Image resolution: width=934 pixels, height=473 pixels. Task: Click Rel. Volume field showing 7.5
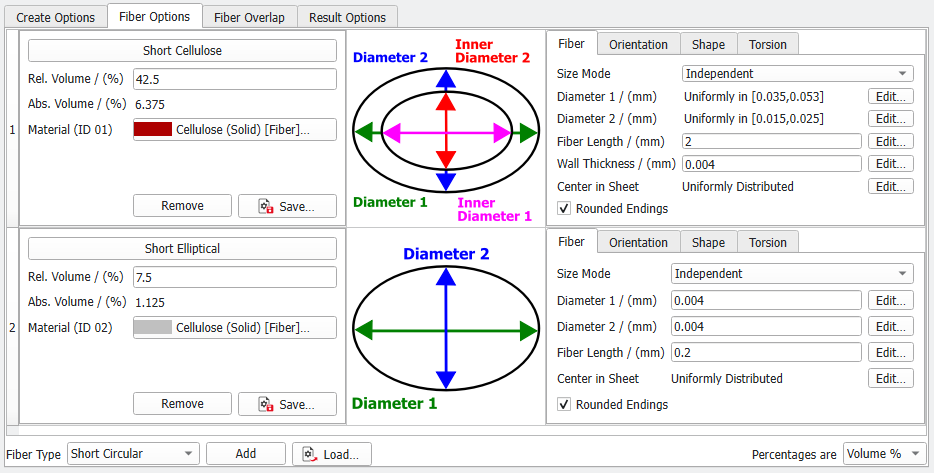[235, 277]
